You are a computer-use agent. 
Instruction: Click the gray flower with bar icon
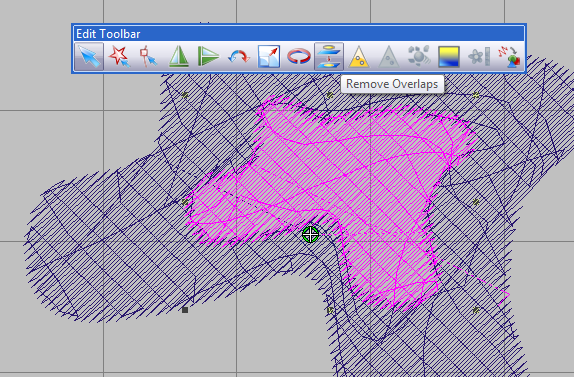coord(479,57)
